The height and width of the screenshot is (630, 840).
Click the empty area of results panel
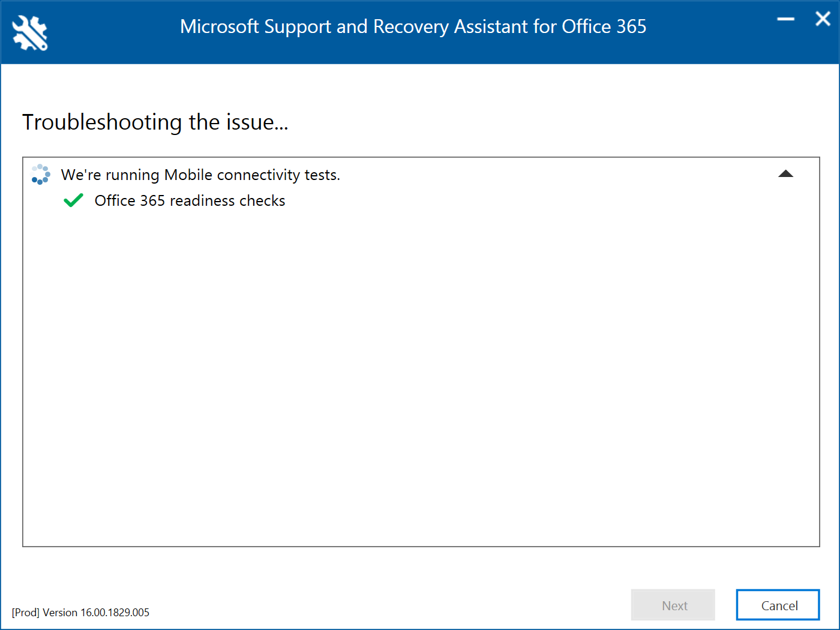click(420, 372)
